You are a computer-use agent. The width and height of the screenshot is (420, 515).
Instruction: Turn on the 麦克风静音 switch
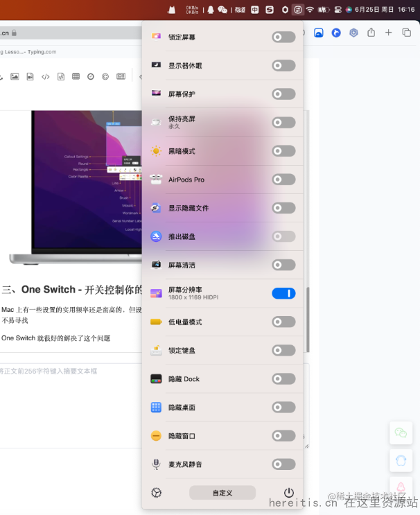coord(283,464)
